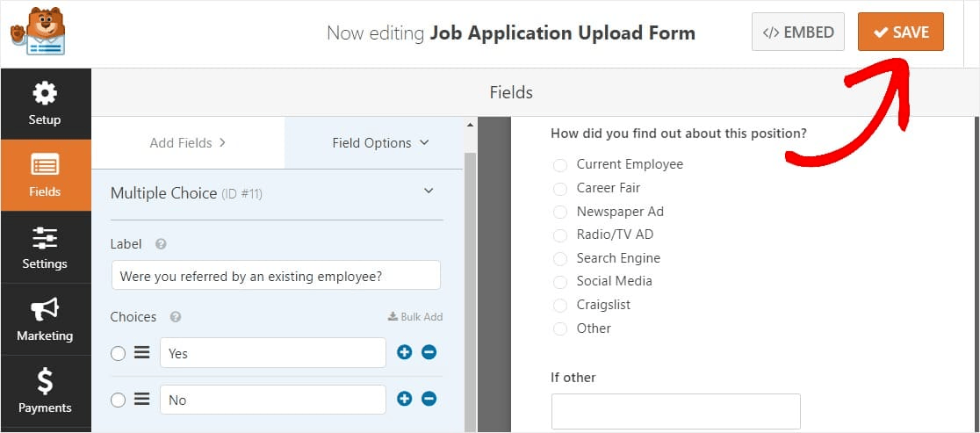Image resolution: width=980 pixels, height=433 pixels.
Task: Set No as default choice radio
Action: coord(119,400)
